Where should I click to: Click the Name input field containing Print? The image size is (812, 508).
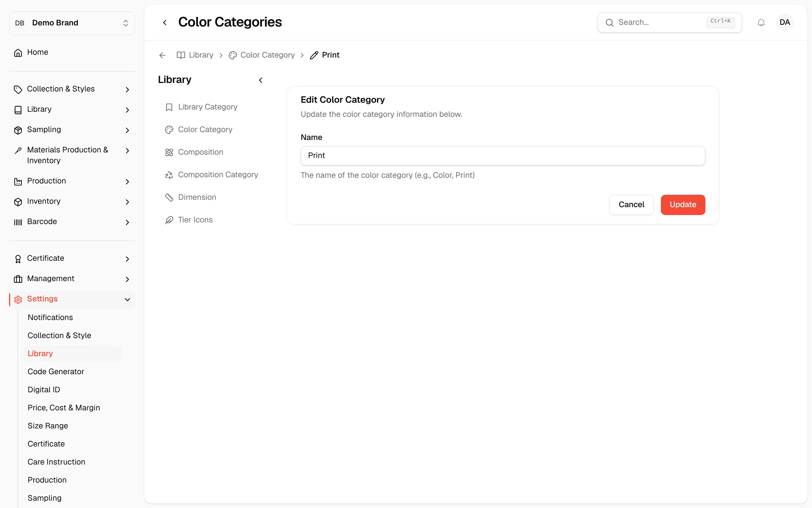(503, 156)
